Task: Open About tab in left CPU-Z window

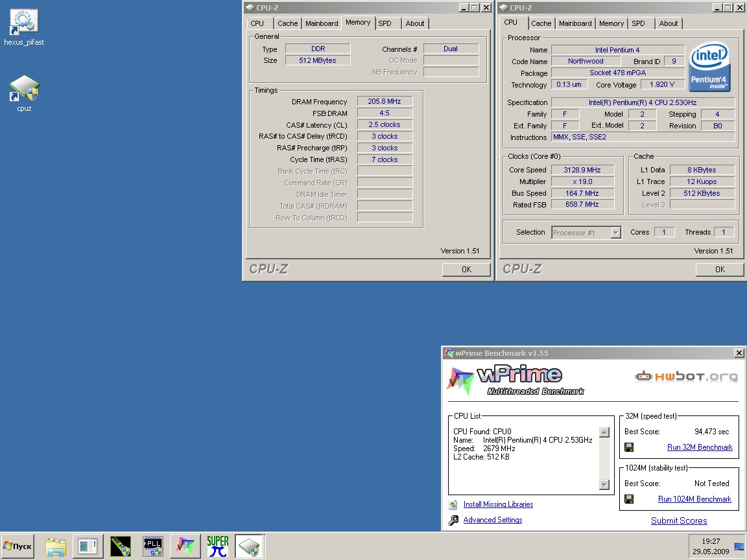Action: click(x=415, y=23)
